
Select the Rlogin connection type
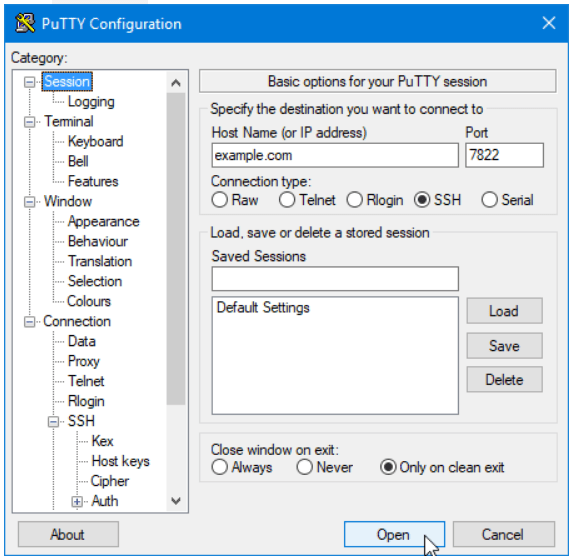[354, 200]
